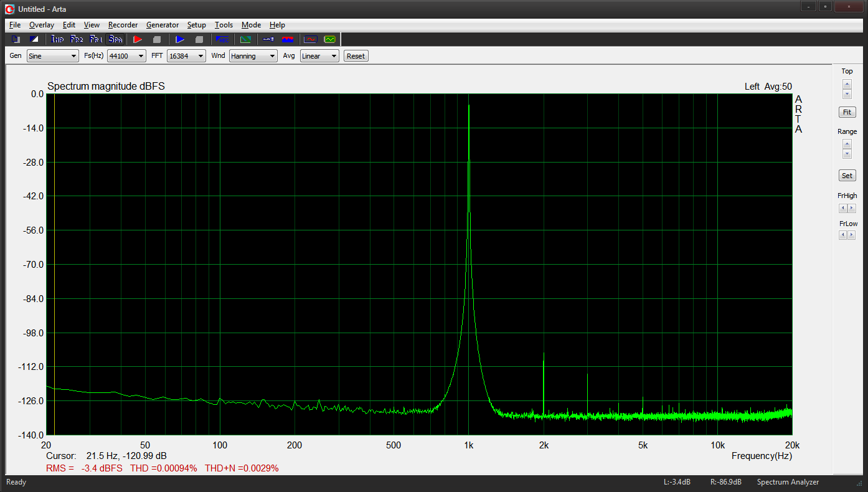The width and height of the screenshot is (868, 492).
Task: Click the Fit button
Action: pos(847,113)
